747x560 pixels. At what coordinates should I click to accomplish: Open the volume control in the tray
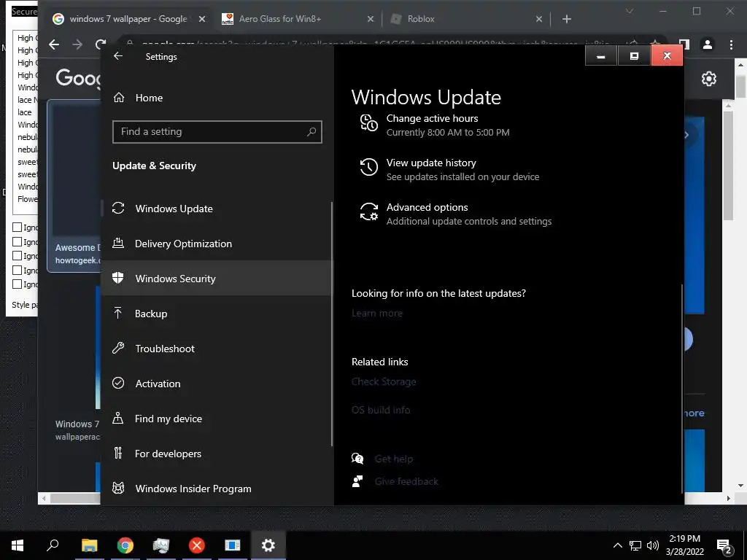click(x=653, y=545)
